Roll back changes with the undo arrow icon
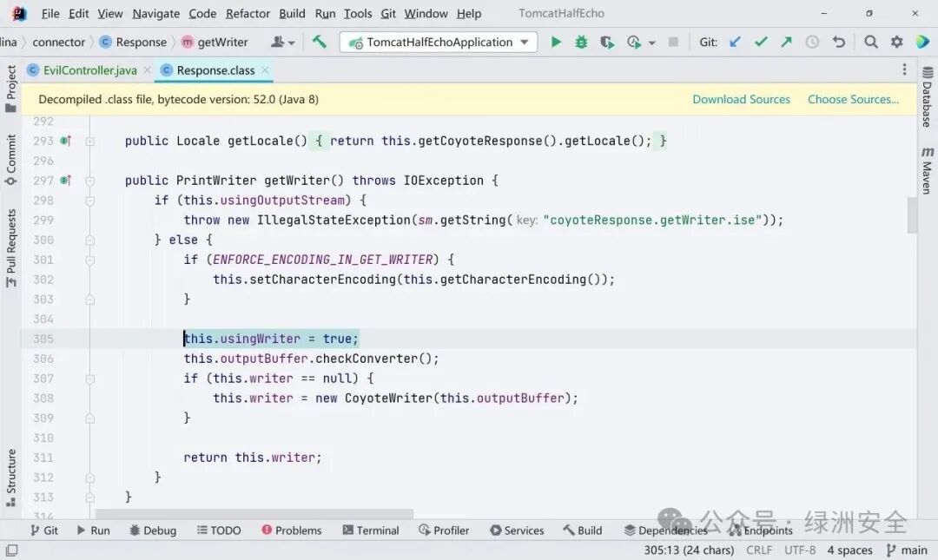This screenshot has width=938, height=560. click(x=839, y=42)
